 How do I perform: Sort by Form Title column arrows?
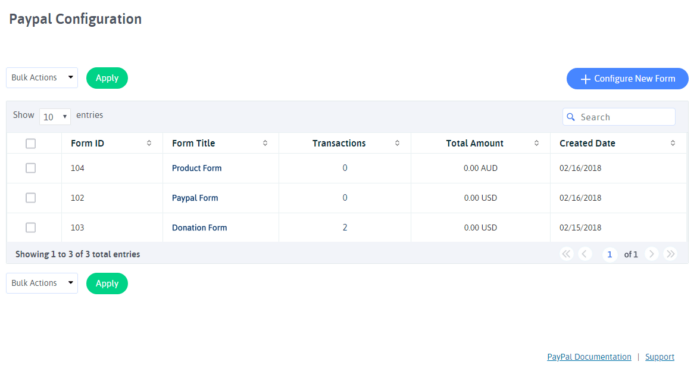tap(265, 143)
